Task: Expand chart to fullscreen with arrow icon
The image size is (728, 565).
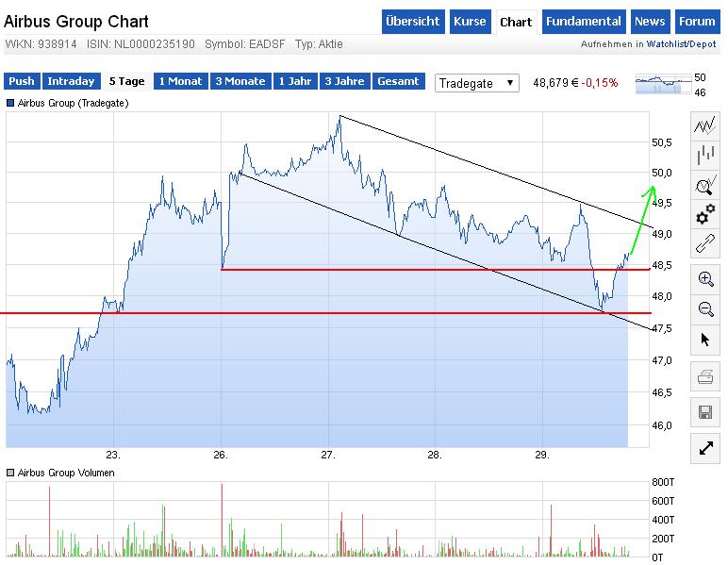Action: (704, 448)
